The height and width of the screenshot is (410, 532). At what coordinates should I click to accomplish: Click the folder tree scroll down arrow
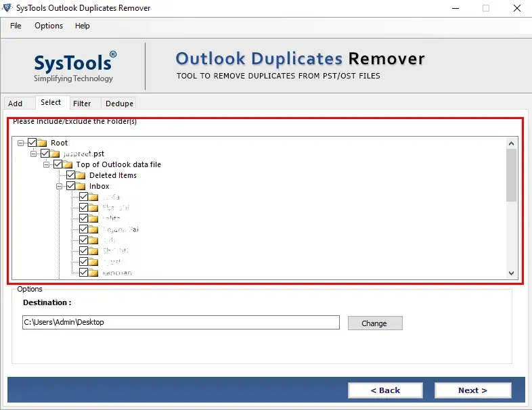(x=511, y=273)
